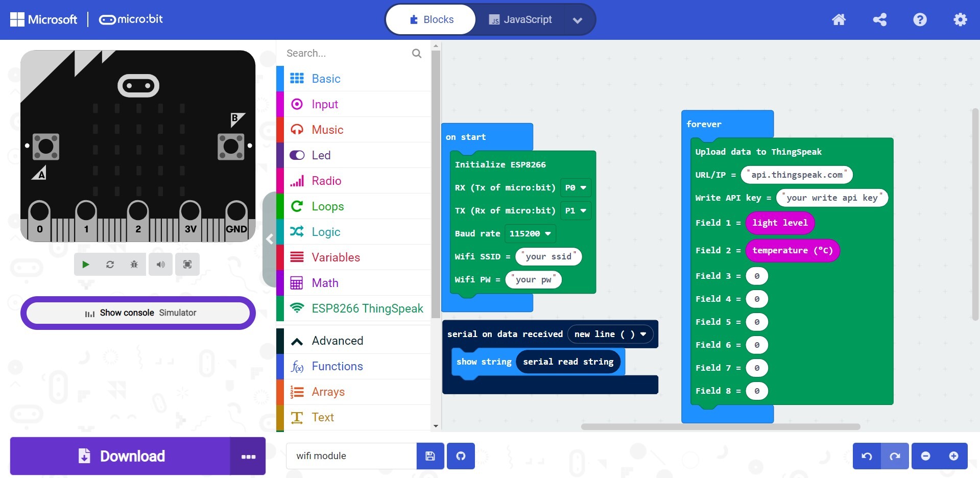Switch to JavaScript editor tab
The width and height of the screenshot is (980, 478).
click(520, 19)
